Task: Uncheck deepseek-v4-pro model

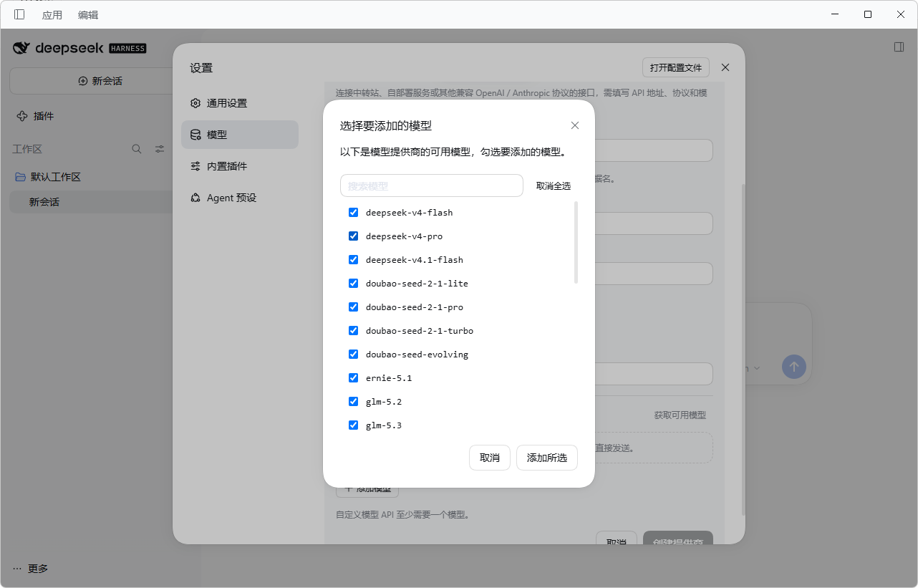Action: pos(353,236)
